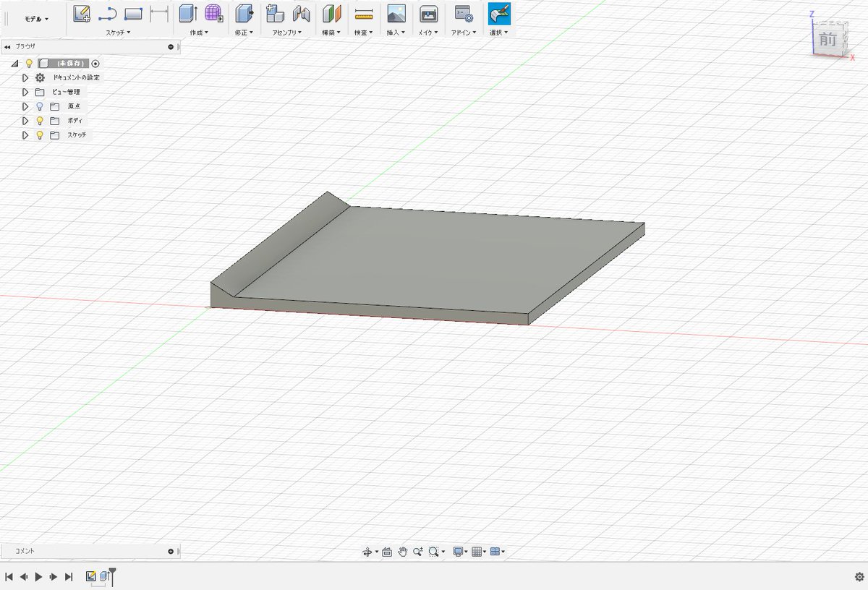
Task: Open the アセンブリ menu
Action: 287,33
